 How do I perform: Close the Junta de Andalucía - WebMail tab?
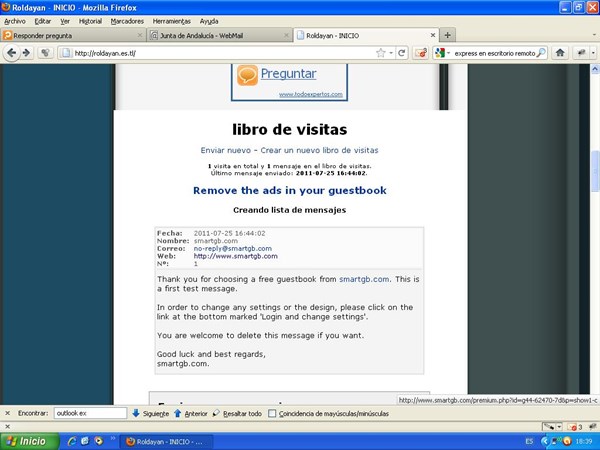tap(286, 35)
